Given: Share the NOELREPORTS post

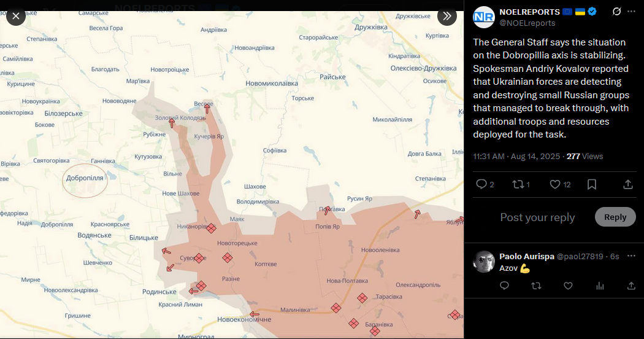Looking at the screenshot, I should coord(627,184).
